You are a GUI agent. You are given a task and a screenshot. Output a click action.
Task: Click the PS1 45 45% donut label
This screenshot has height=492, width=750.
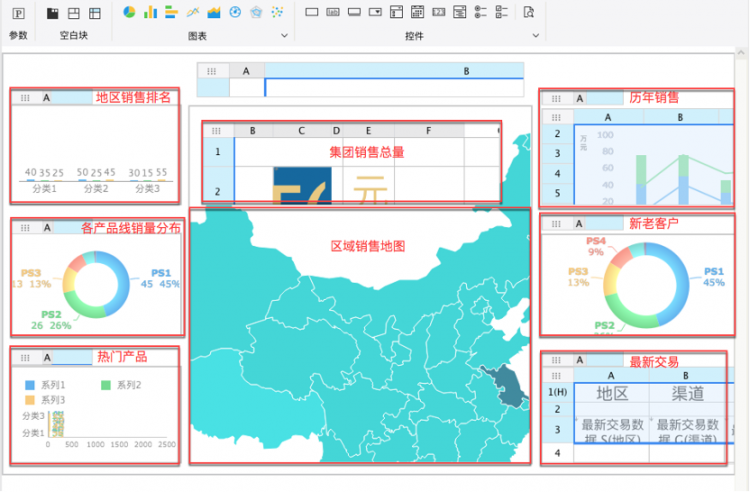160,278
